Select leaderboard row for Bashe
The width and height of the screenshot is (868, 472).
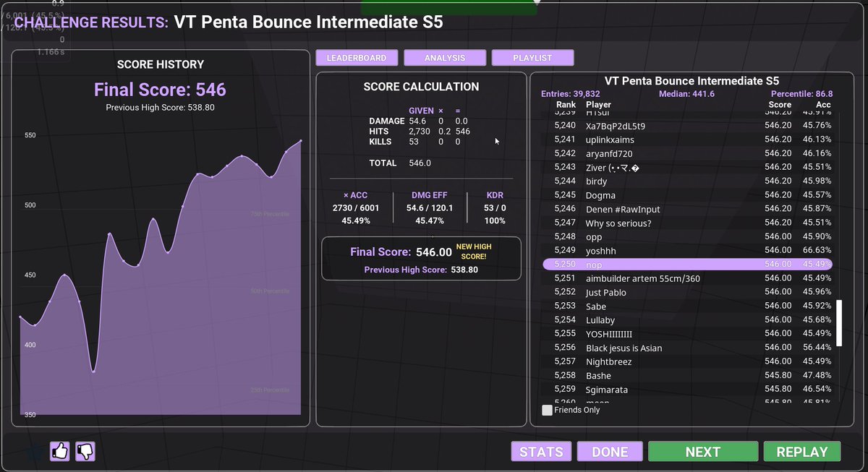point(687,376)
